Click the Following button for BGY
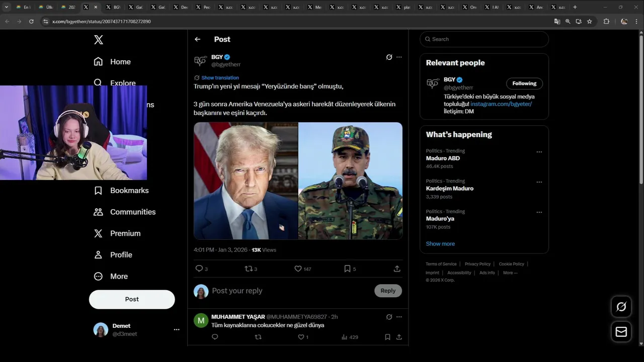Viewport: 644px width, 362px height. [524, 83]
